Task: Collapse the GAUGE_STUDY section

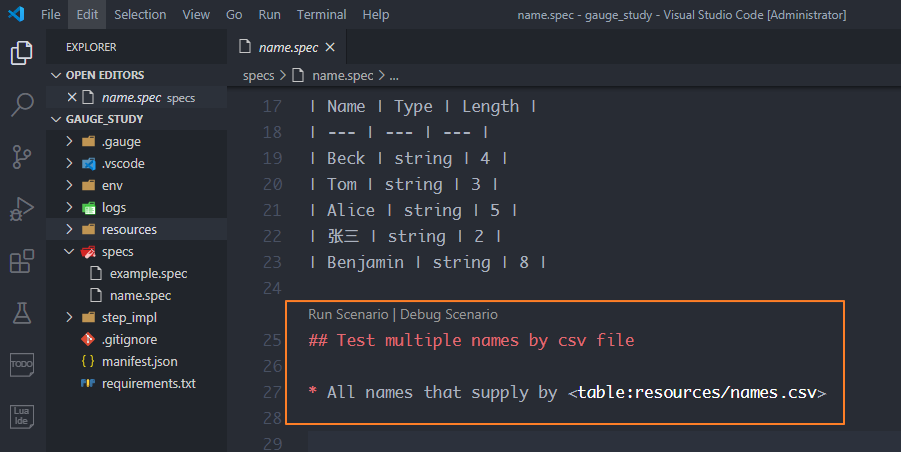Action: coord(56,119)
